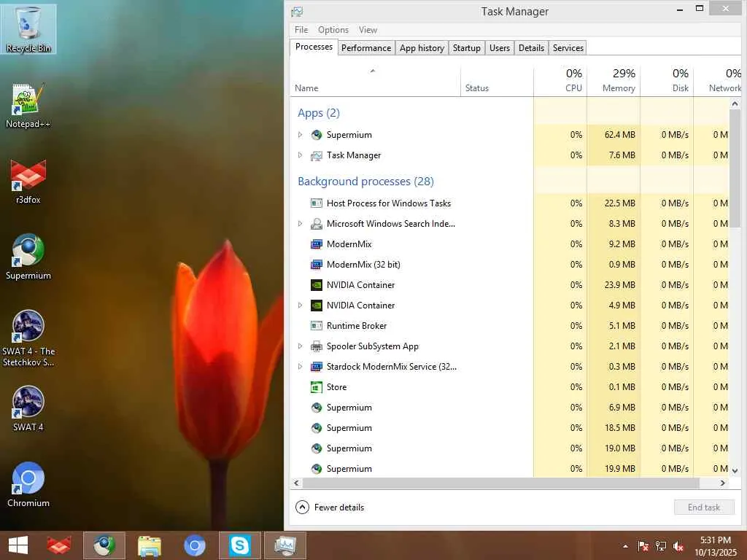747x560 pixels.
Task: Click the horizontal scrollbar left arrow
Action: [296, 483]
